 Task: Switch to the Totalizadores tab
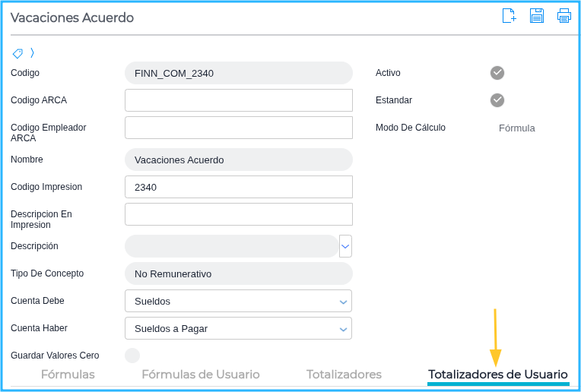pos(344,375)
